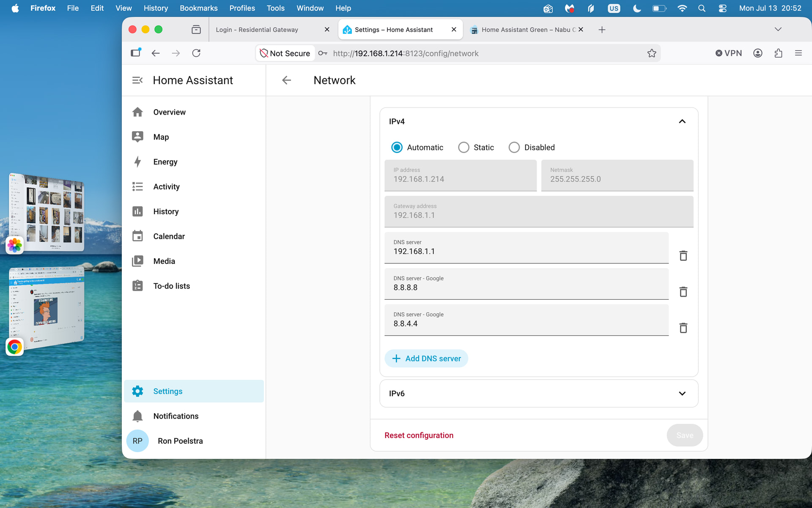This screenshot has height=508, width=812.
Task: Select Settings gear in sidebar
Action: pyautogui.click(x=194, y=391)
